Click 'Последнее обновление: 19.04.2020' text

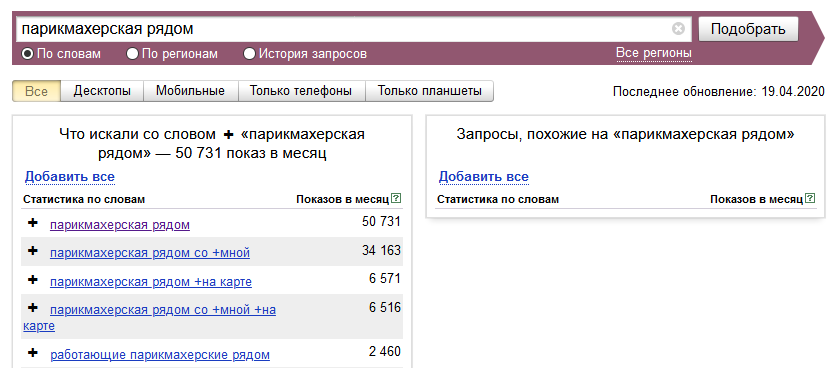(x=718, y=91)
